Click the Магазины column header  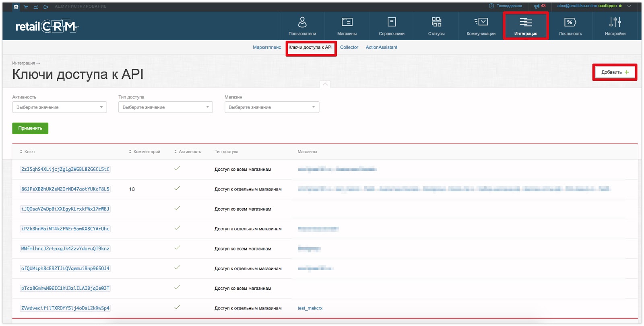pos(307,152)
